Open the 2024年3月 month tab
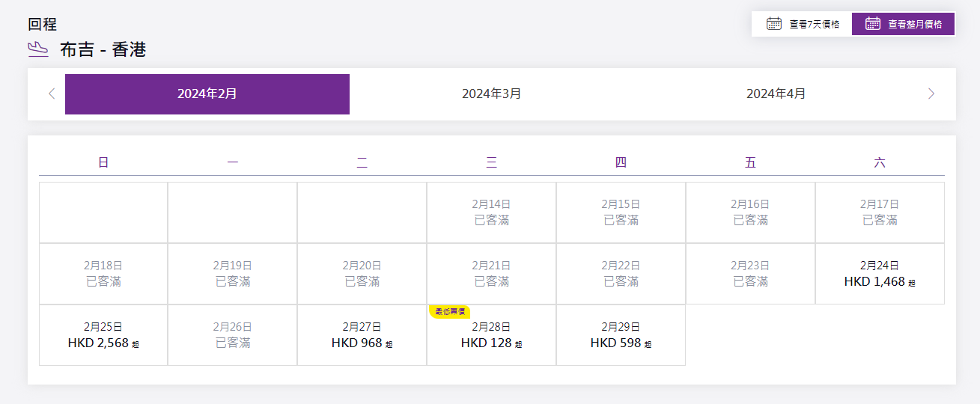 click(492, 94)
